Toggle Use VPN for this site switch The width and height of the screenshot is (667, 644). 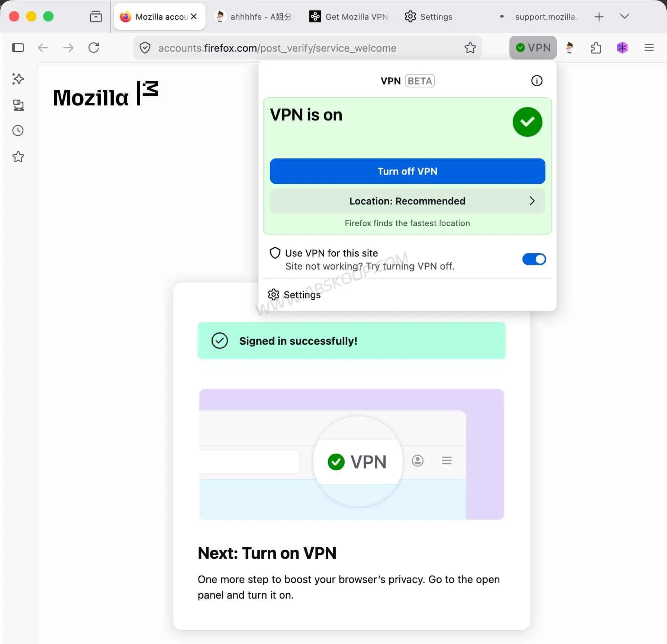coord(534,259)
